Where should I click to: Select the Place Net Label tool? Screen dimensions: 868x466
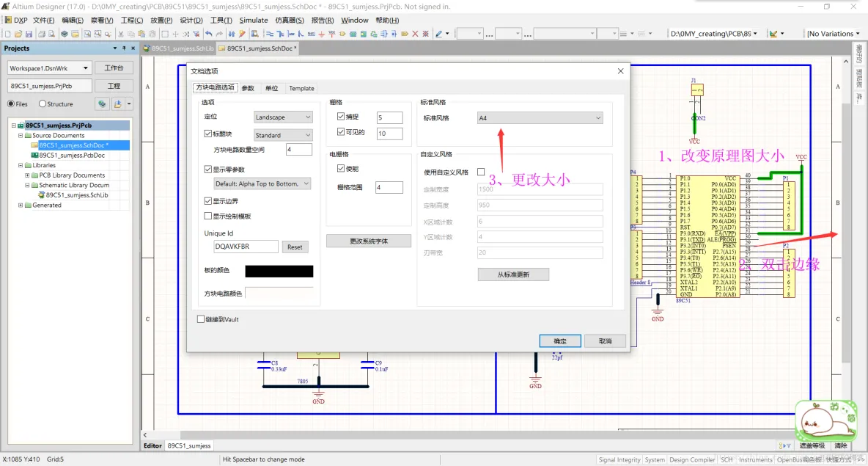(x=311, y=34)
